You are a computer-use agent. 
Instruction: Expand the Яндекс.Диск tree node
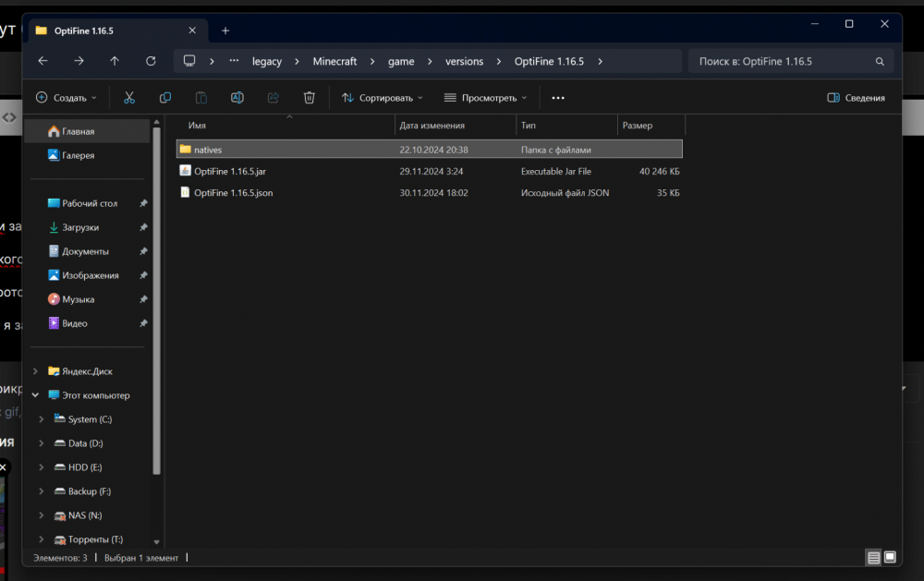(35, 371)
